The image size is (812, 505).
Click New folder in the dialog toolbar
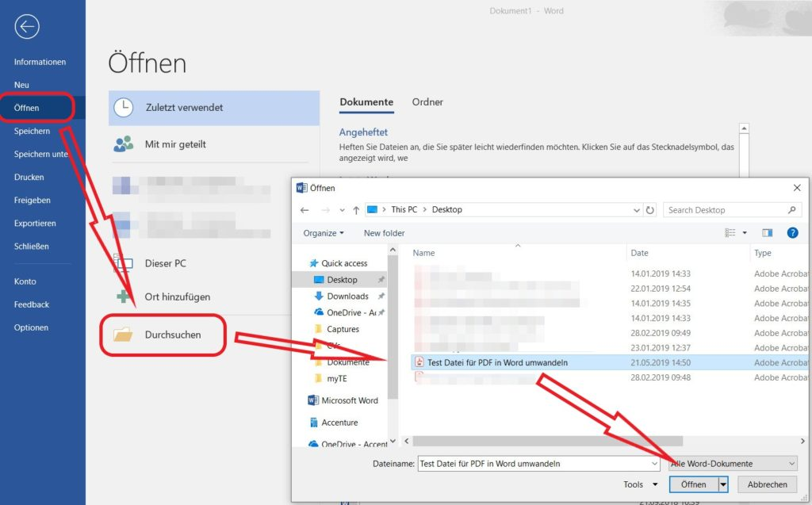click(x=385, y=233)
